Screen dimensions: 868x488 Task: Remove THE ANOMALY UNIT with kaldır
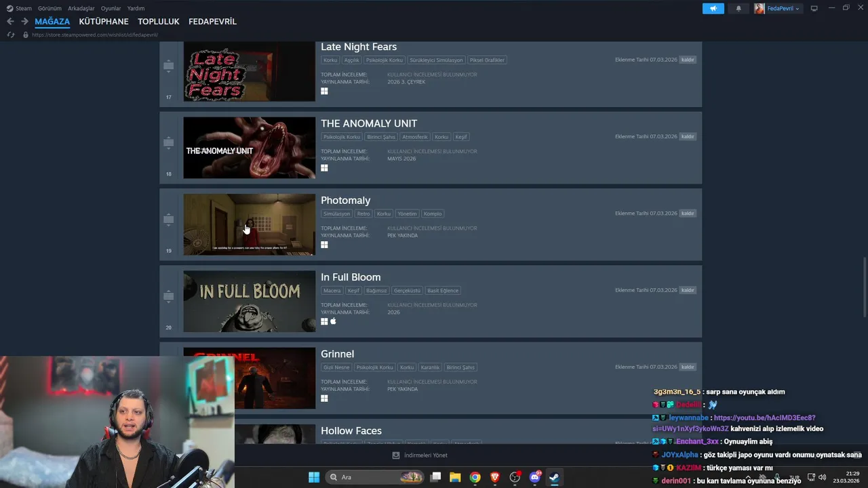[688, 136]
